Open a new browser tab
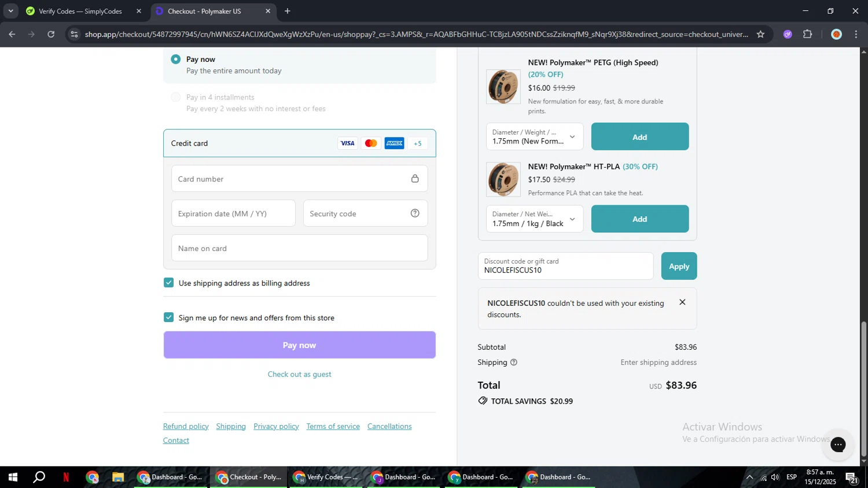 coord(288,11)
